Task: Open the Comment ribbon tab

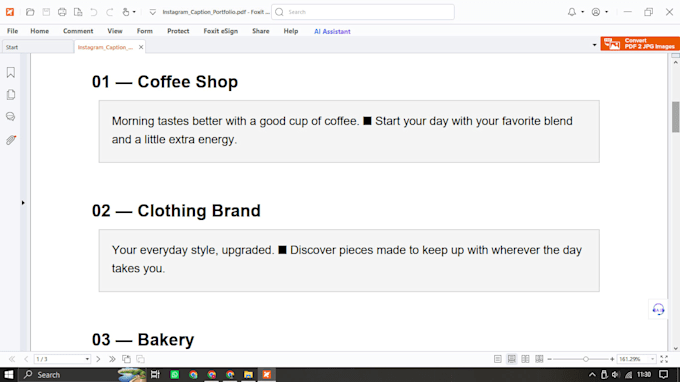Action: point(78,31)
